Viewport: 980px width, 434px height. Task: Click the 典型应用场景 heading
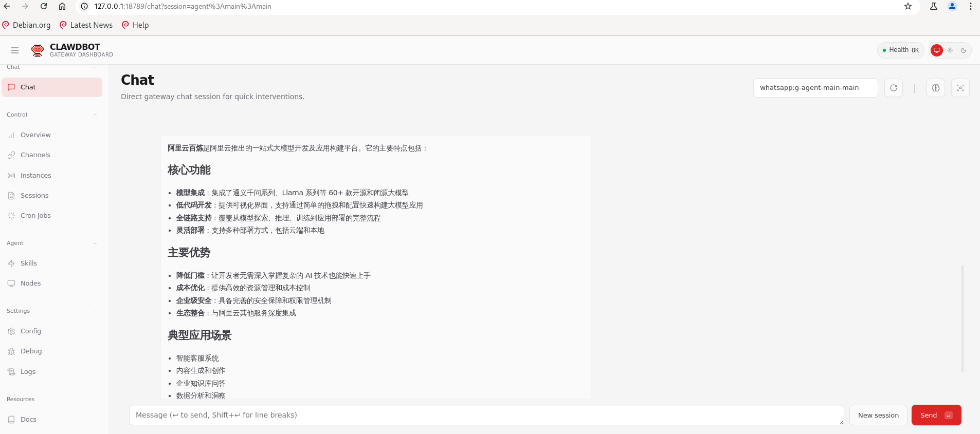pos(199,335)
